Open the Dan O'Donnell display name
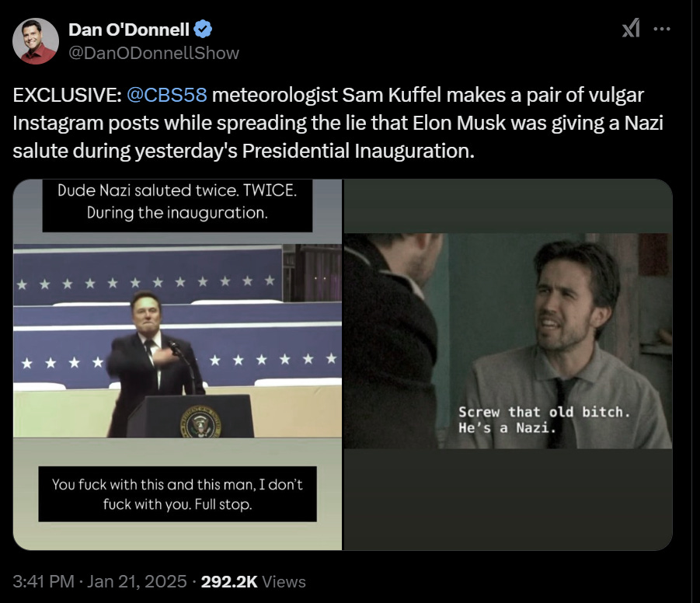Screen dimensions: 700x603 coord(129,30)
